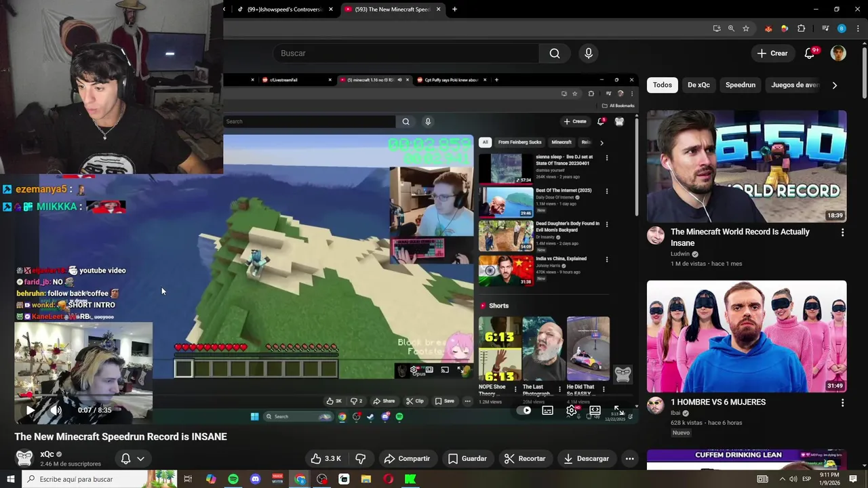The height and width of the screenshot is (488, 868).
Task: Switch to the Ishowspeed's Controversy browser tab
Action: 284,9
